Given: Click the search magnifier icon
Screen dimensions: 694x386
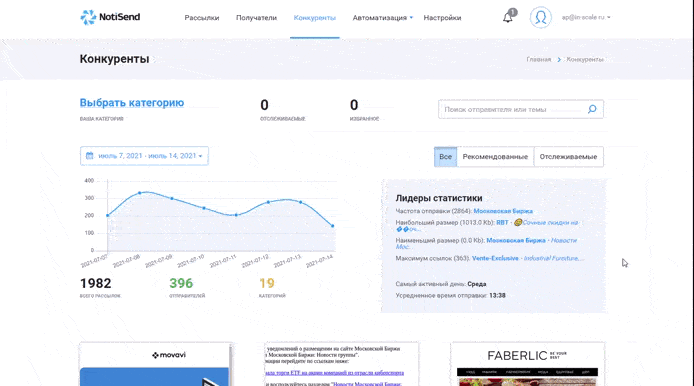Looking at the screenshot, I should [592, 109].
